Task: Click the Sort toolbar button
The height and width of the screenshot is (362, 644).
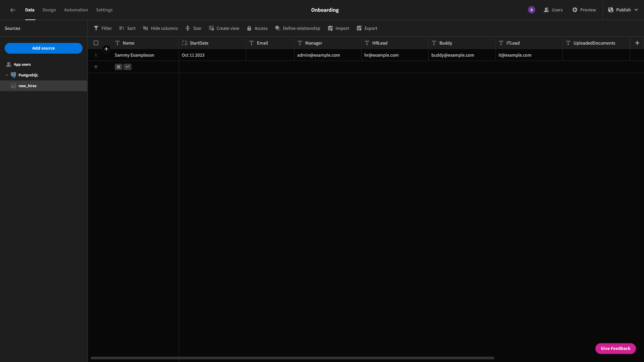Action: point(127,28)
